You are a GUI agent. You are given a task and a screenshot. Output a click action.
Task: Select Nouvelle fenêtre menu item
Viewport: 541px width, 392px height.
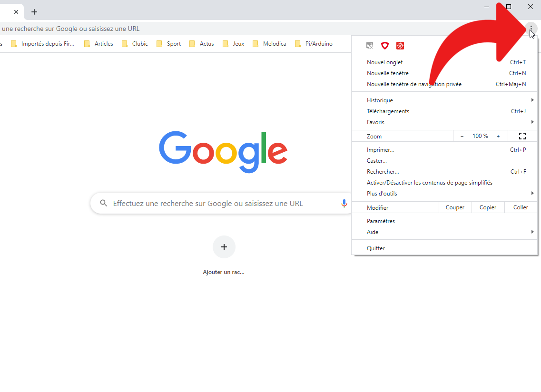coord(444,73)
